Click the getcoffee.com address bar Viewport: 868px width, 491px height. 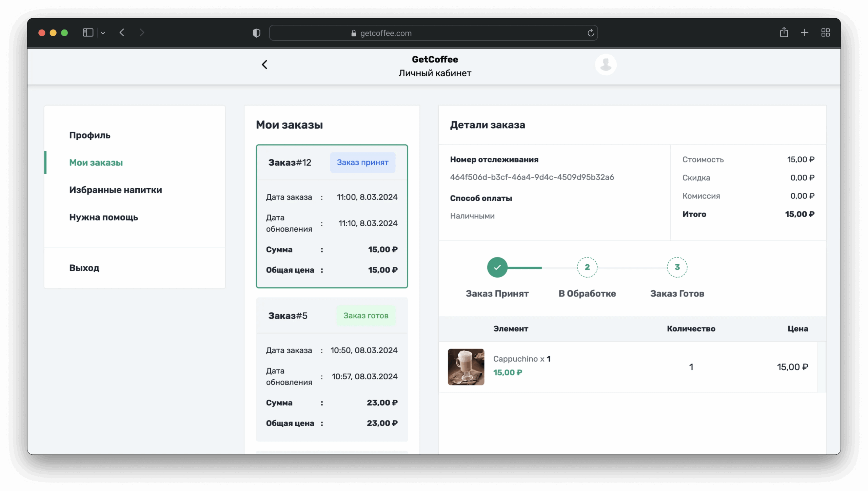433,33
